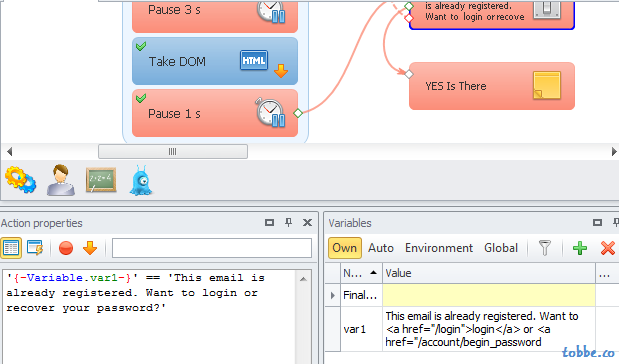The image size is (619, 364).
Task: Click the gears settings icon
Action: pos(21,180)
